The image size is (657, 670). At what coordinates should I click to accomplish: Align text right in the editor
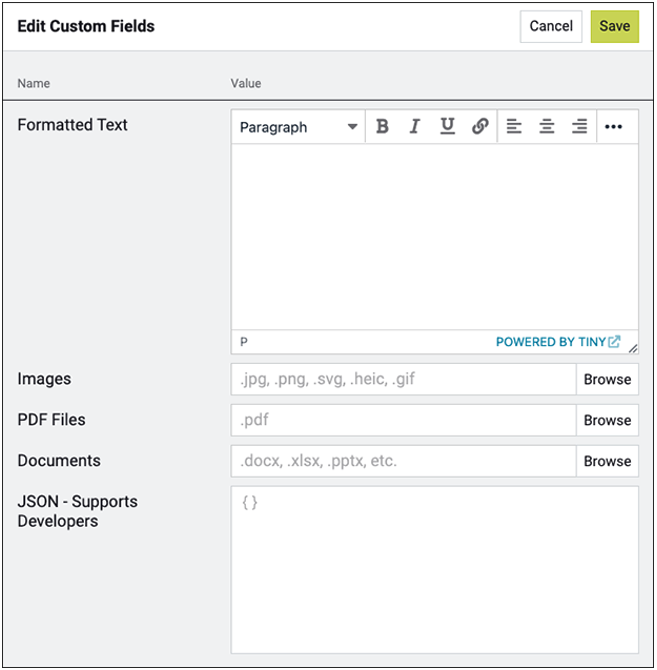pos(580,127)
